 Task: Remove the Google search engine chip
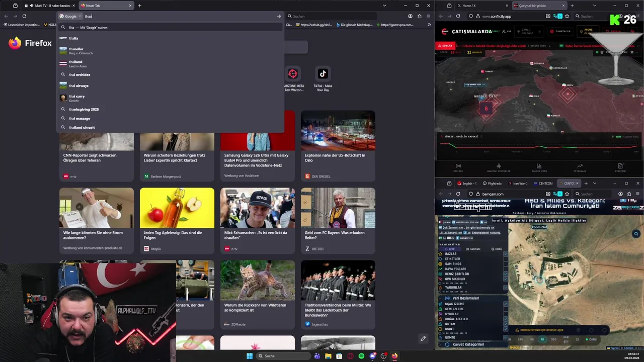click(79, 16)
